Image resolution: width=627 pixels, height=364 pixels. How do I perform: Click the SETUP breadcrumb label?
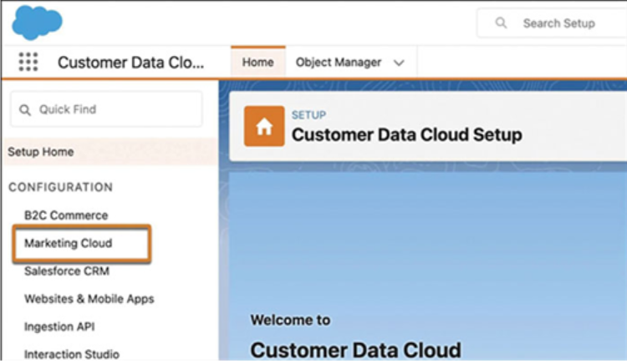point(308,115)
